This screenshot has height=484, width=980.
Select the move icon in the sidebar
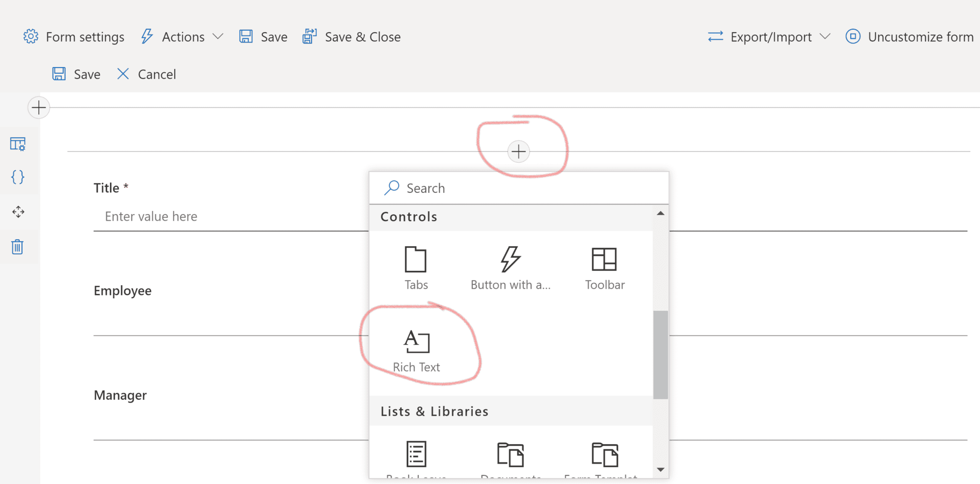click(18, 212)
